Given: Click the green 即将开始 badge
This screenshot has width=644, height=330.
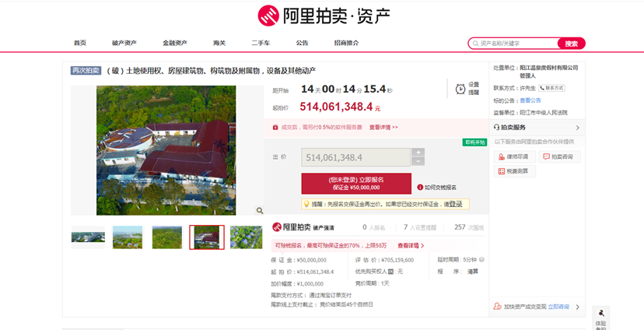Looking at the screenshot, I should pyautogui.click(x=474, y=142).
